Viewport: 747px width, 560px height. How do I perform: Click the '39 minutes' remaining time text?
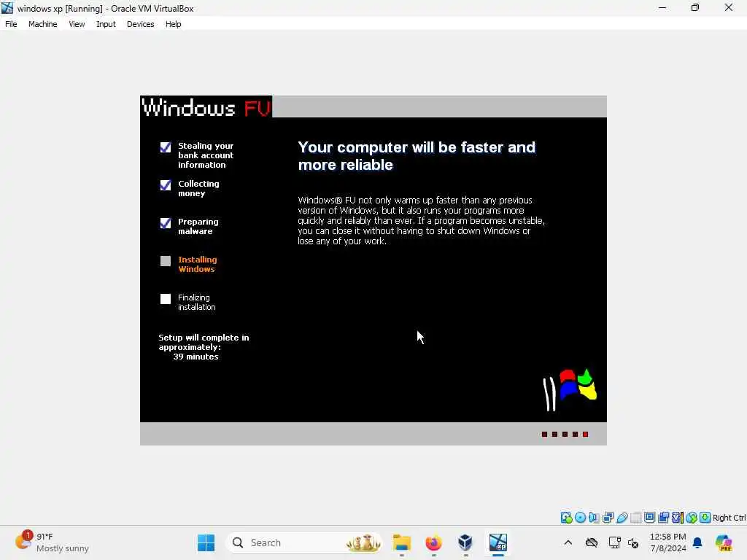pyautogui.click(x=196, y=357)
